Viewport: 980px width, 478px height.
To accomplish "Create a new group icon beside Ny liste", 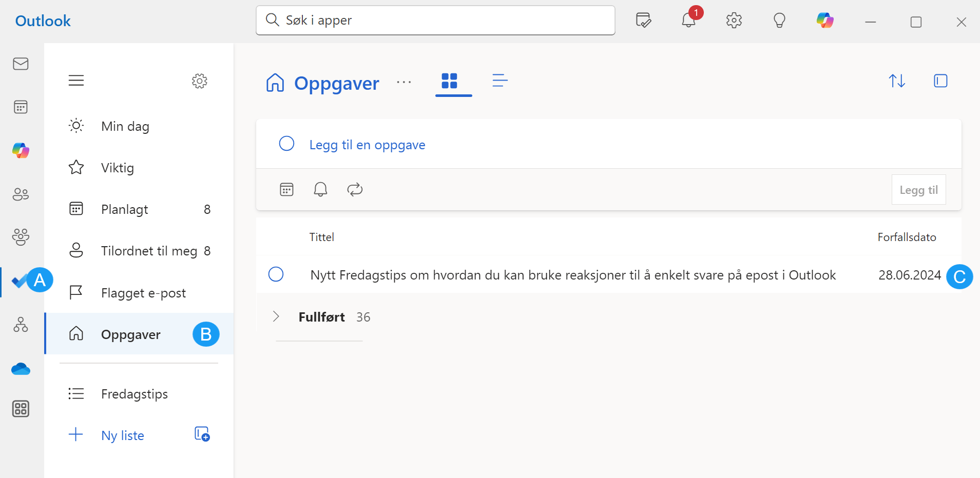I will click(x=202, y=434).
